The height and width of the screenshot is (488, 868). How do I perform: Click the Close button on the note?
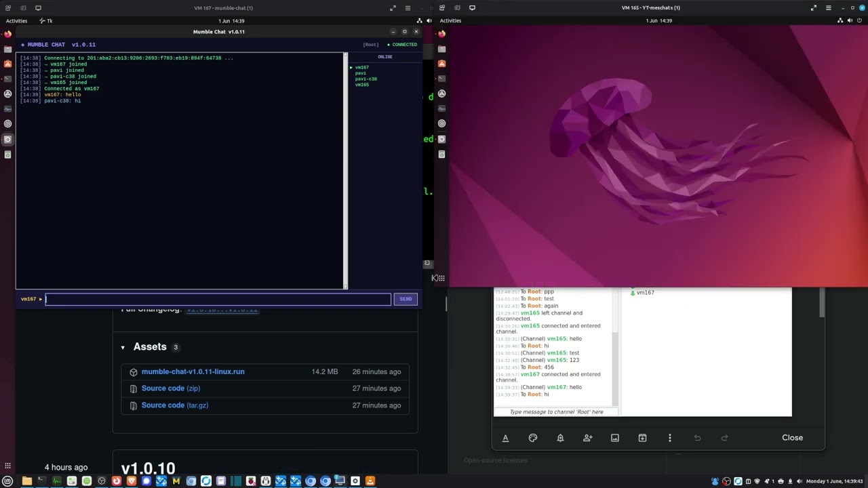pyautogui.click(x=792, y=438)
